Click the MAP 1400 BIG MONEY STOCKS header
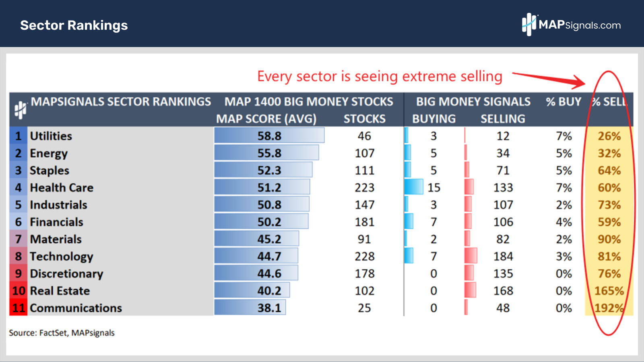The image size is (644, 362). click(309, 102)
